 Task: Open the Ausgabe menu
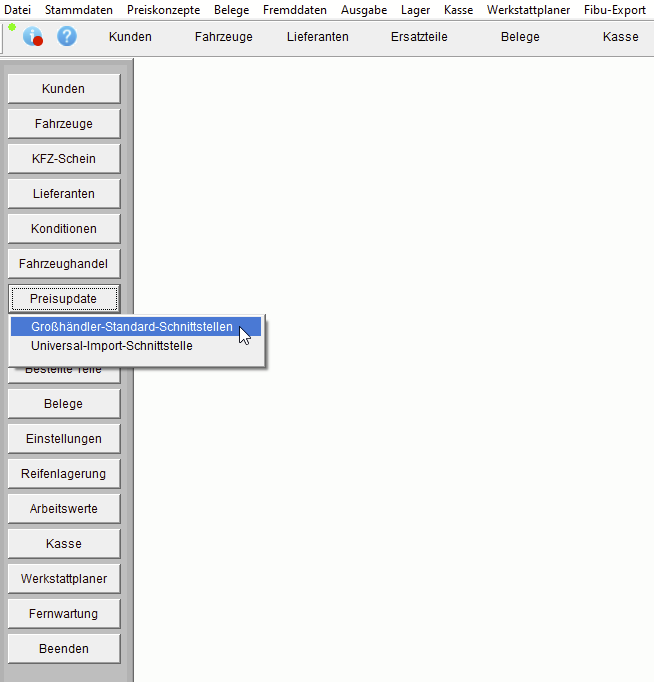point(364,10)
